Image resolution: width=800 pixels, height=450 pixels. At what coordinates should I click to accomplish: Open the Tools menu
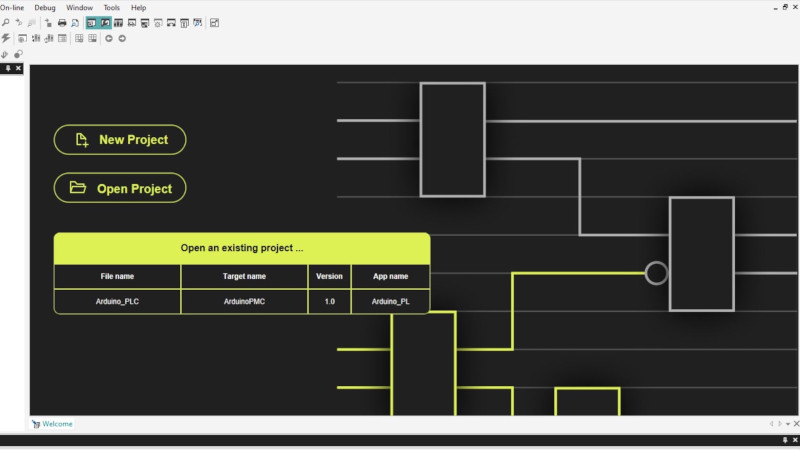[112, 7]
